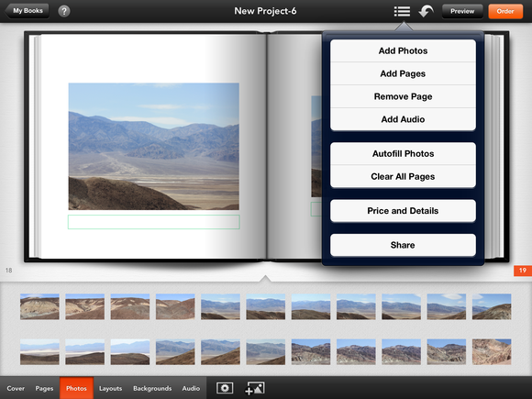Choose Autofill Photos
This screenshot has height=399, width=532.
(403, 154)
